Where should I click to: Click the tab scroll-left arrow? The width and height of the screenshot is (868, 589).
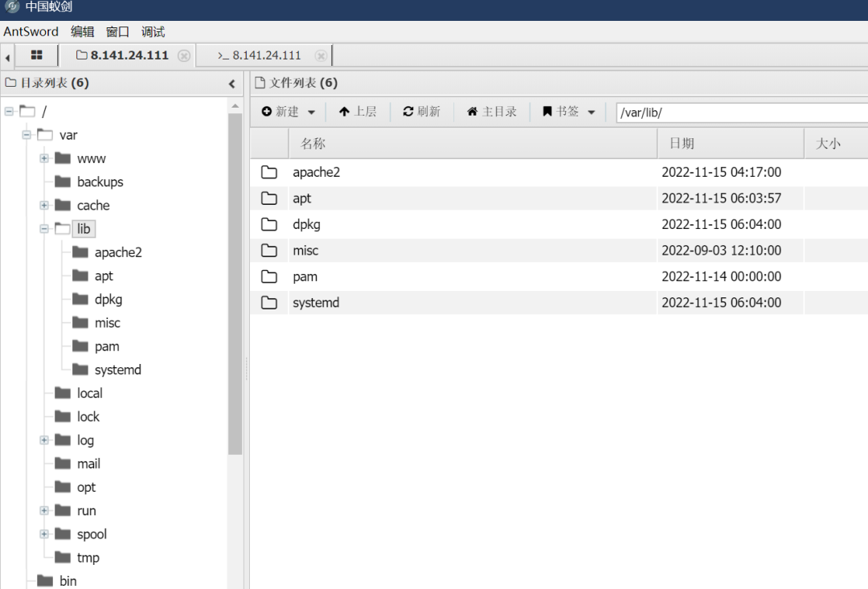(7, 56)
